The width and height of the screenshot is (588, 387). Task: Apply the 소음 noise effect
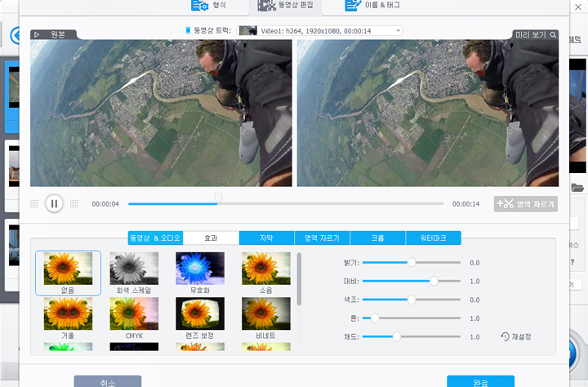tap(266, 273)
